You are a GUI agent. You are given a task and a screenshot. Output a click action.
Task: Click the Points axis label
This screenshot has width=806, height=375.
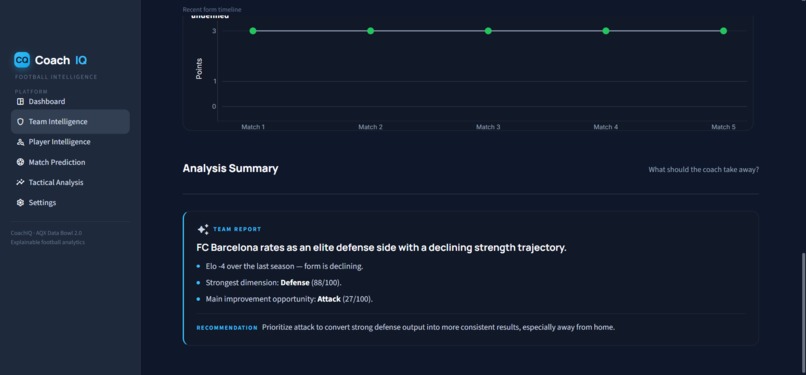coord(199,68)
